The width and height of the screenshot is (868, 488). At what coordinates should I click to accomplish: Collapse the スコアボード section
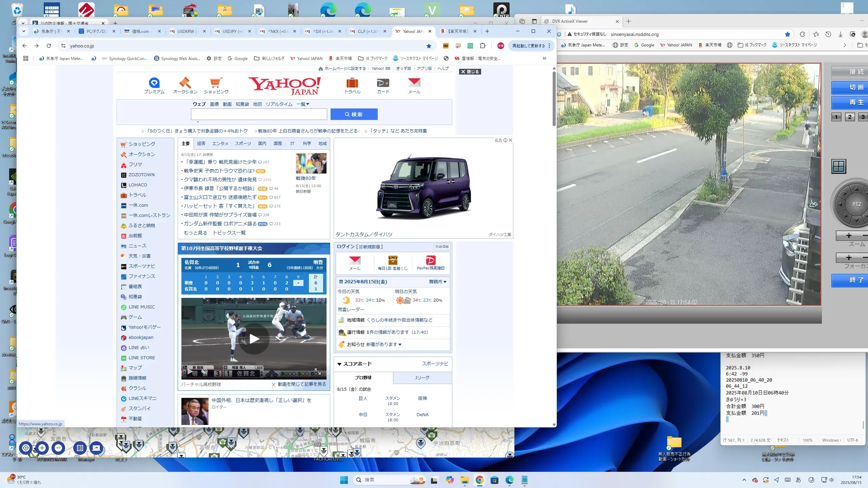tap(339, 364)
